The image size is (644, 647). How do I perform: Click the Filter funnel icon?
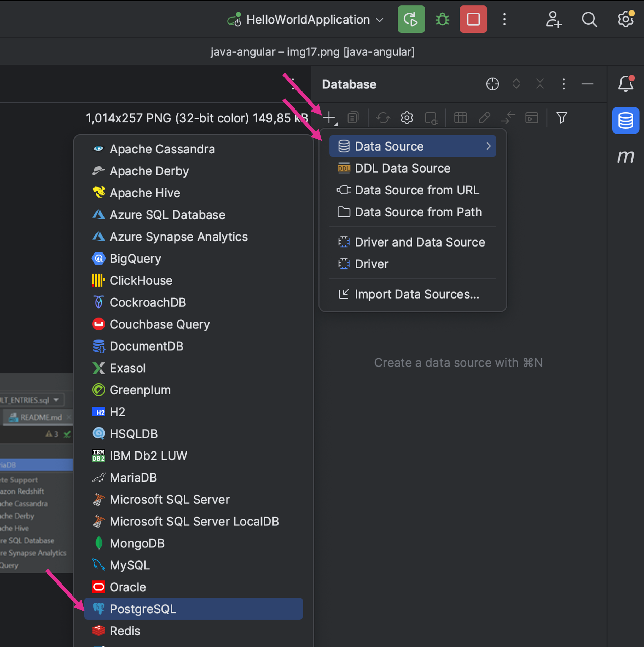tap(561, 118)
